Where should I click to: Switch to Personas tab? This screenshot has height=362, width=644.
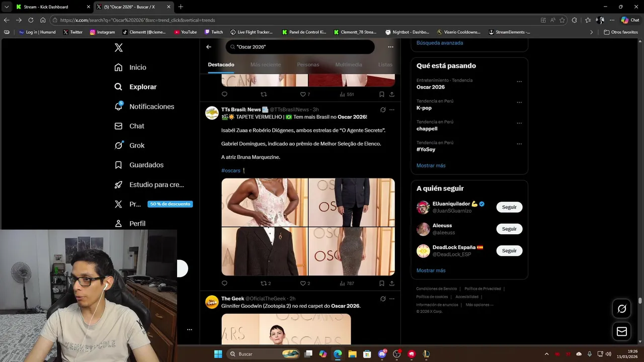coord(308,64)
